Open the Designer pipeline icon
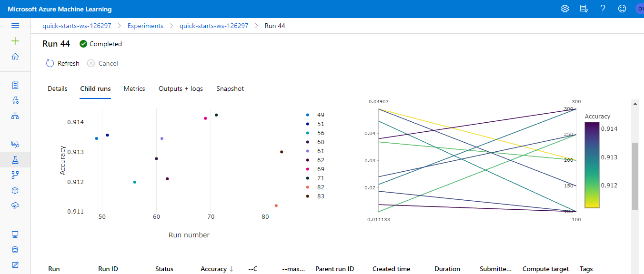The height and width of the screenshot is (274, 644). tap(16, 116)
